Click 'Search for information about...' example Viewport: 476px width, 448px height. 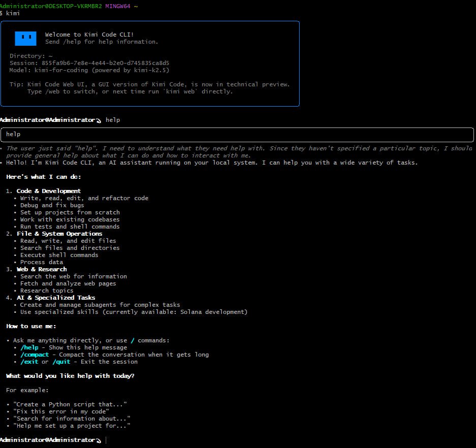pos(72,419)
